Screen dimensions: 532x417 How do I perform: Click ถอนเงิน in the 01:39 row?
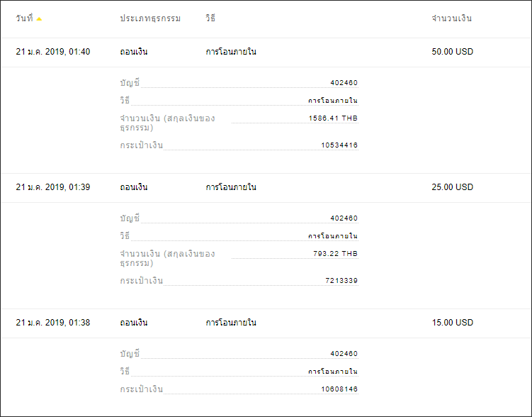(134, 187)
